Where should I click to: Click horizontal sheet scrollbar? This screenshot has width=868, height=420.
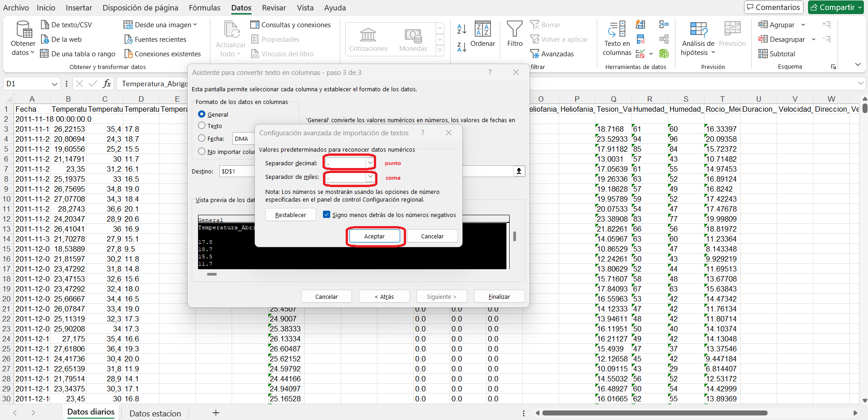(x=655, y=413)
